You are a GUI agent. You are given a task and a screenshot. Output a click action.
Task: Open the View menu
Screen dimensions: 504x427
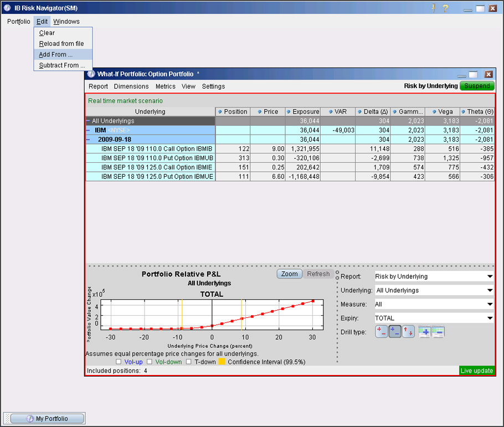click(188, 86)
